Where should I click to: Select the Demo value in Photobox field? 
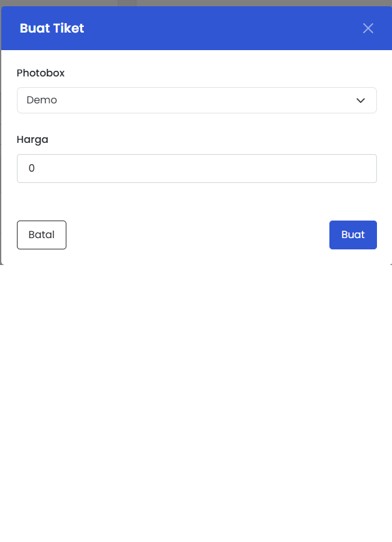tap(42, 100)
